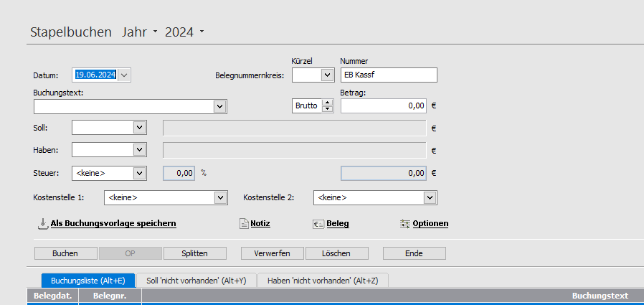Expand the Kürzel Belegnummernkreis dropdown
644x305 pixels.
[x=327, y=75]
